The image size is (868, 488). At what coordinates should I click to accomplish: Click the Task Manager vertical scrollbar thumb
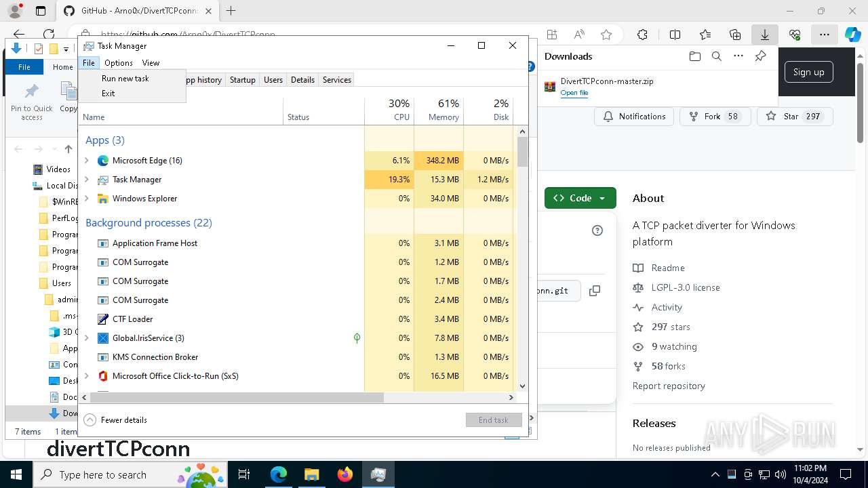[x=522, y=152]
